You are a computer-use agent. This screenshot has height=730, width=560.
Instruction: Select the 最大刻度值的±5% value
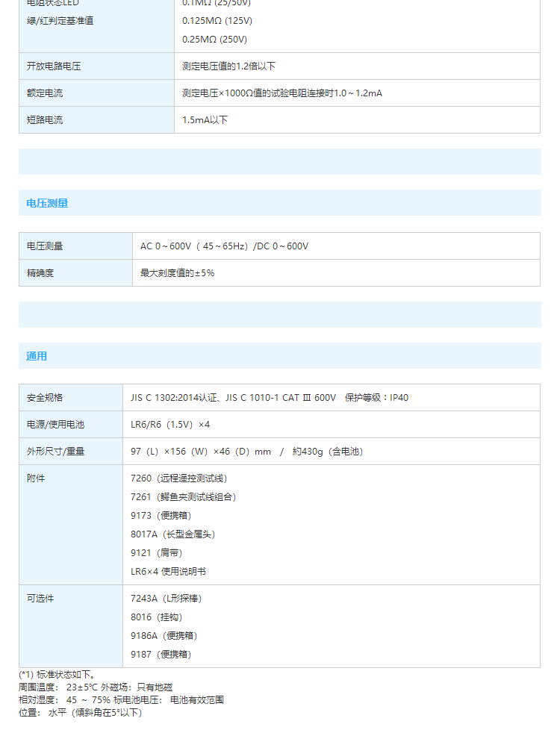coord(177,273)
